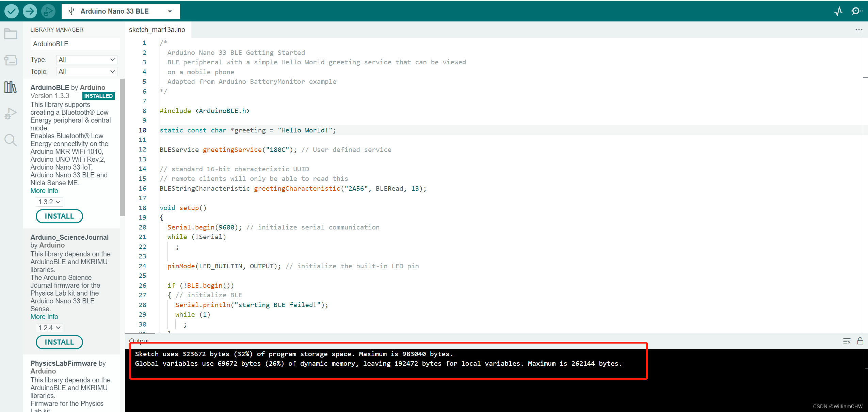868x412 pixels.
Task: Verify the current sketch
Action: coord(11,11)
